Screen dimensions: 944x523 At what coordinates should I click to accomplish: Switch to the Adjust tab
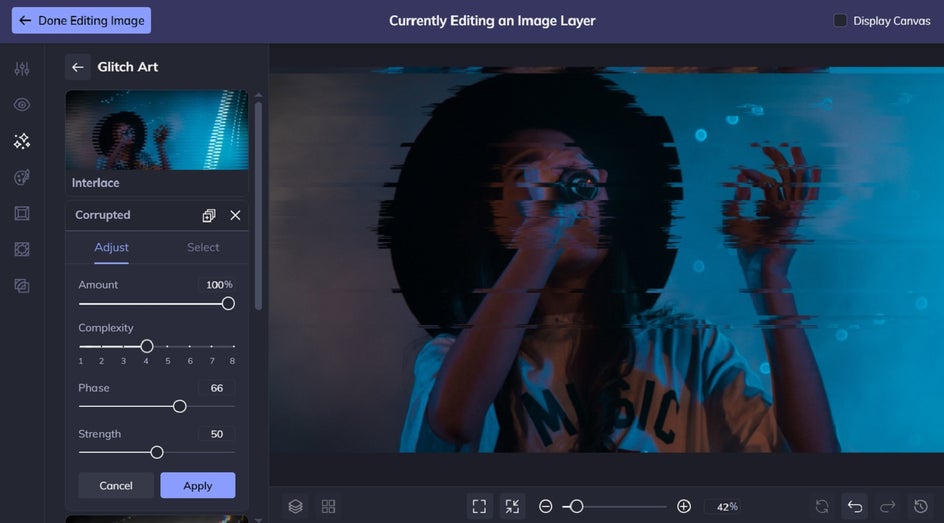pos(111,247)
